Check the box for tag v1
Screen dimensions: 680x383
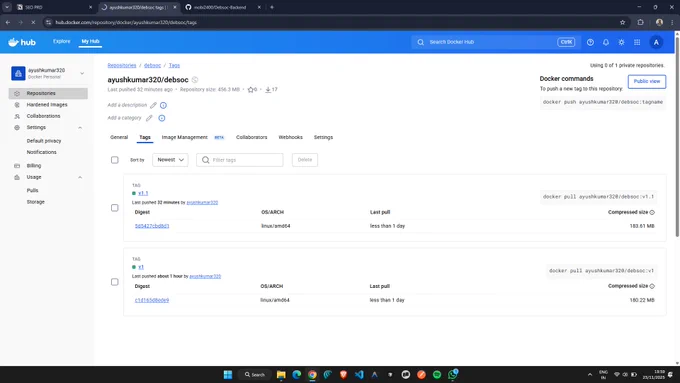pyautogui.click(x=114, y=282)
